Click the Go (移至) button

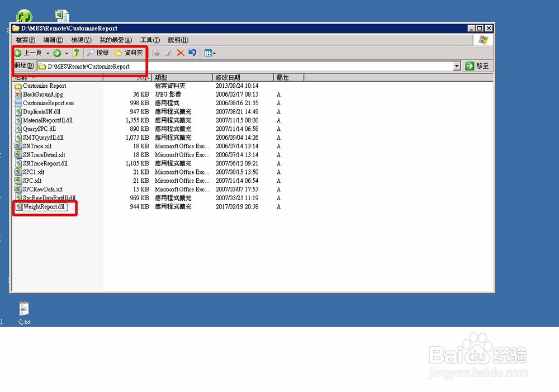(477, 66)
